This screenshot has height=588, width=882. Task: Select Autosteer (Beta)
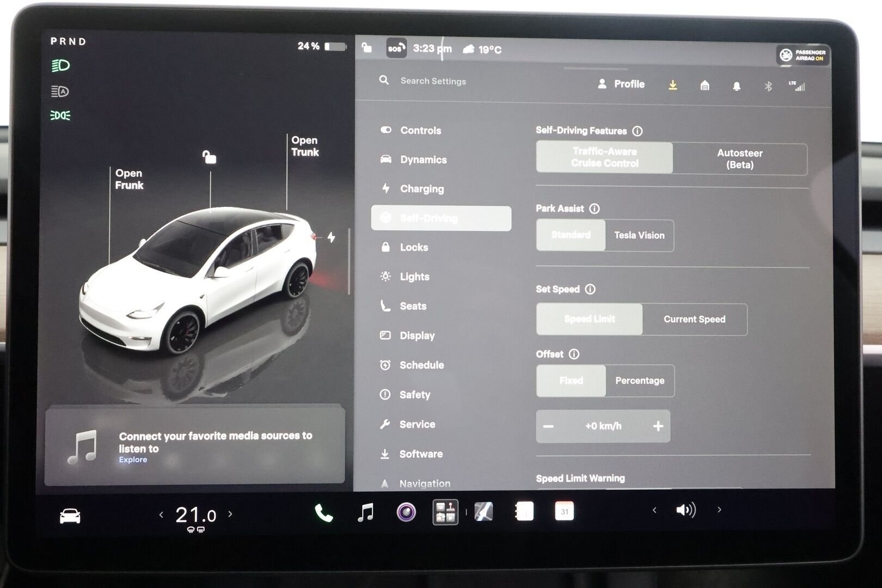[740, 159]
